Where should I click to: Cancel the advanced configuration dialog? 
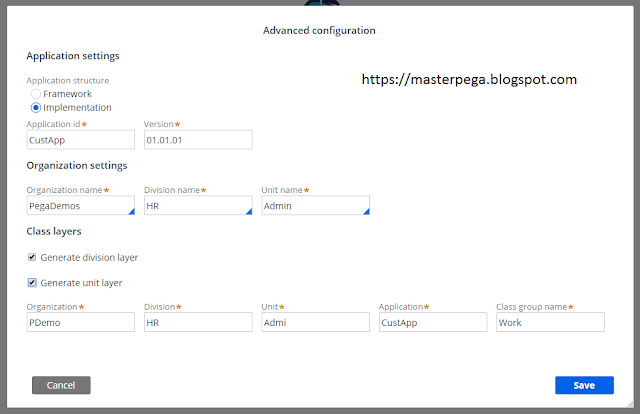[61, 385]
